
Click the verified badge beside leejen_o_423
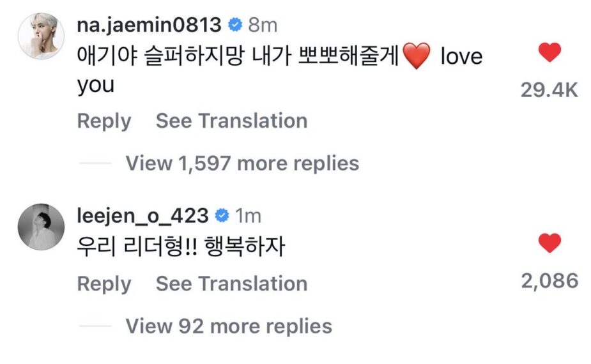(222, 216)
